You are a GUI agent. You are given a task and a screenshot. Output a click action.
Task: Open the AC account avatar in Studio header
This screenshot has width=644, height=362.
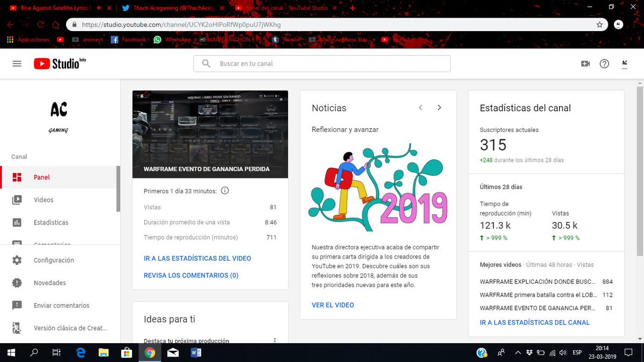point(624,63)
